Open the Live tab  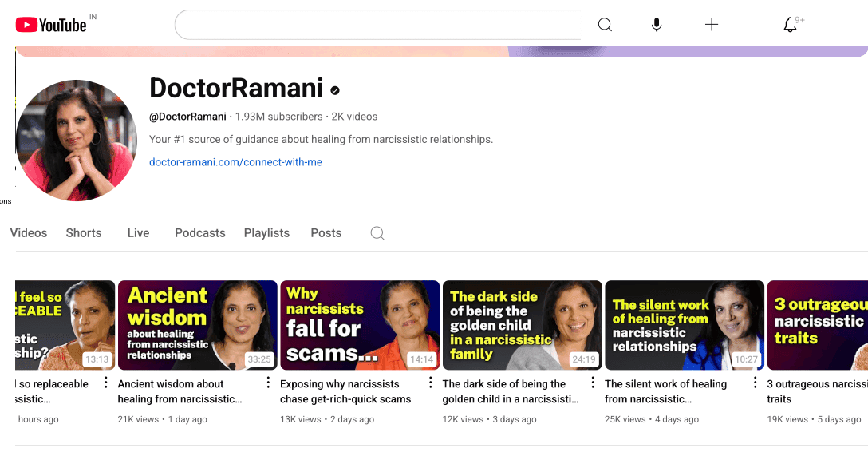point(138,233)
